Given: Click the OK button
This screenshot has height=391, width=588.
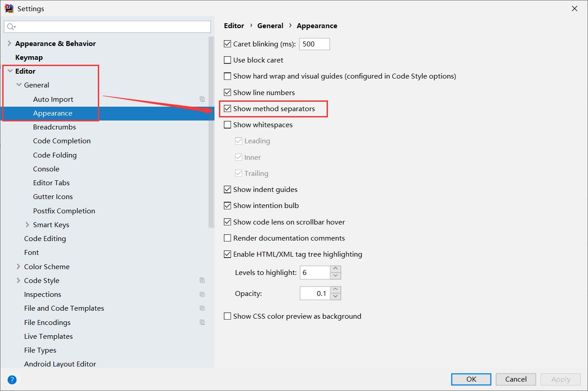Looking at the screenshot, I should 471,379.
